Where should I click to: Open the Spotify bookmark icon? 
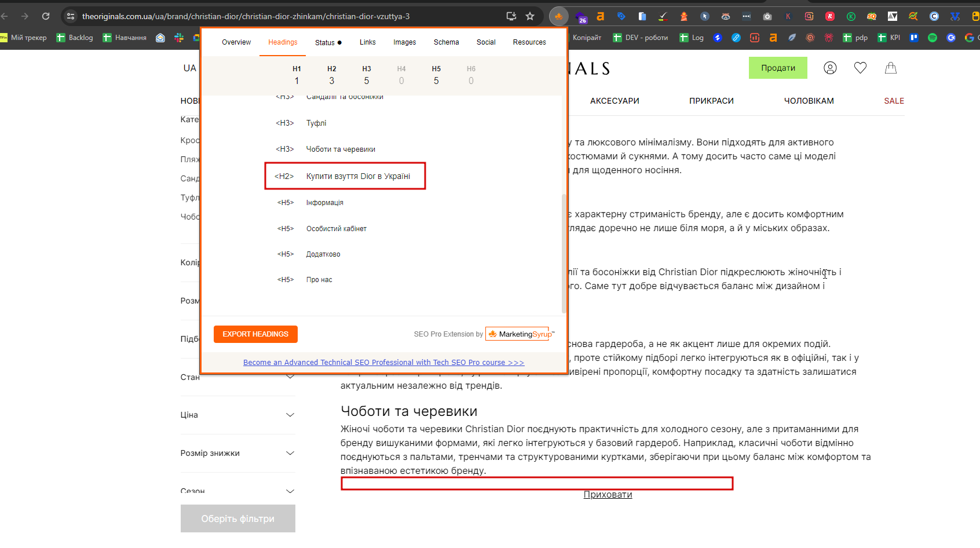pos(933,38)
